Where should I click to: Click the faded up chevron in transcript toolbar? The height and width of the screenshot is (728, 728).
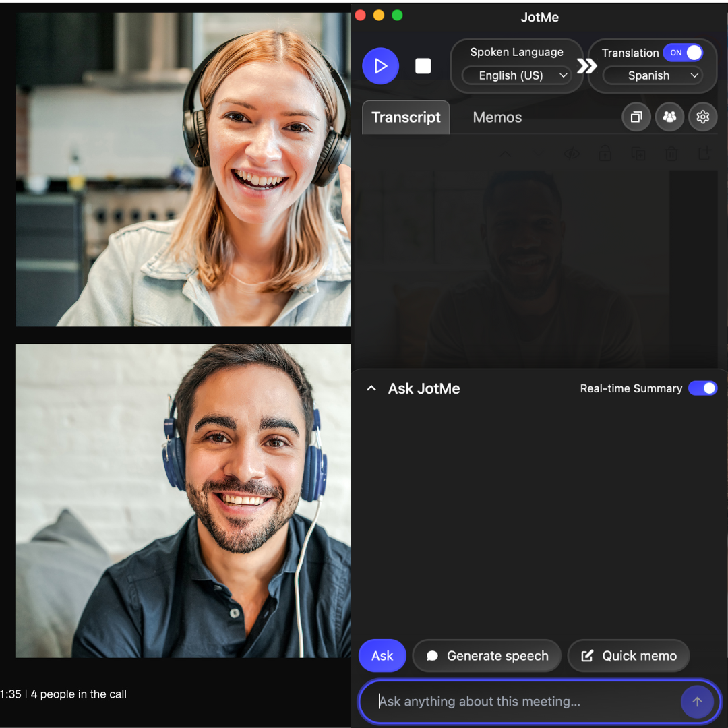click(x=506, y=154)
